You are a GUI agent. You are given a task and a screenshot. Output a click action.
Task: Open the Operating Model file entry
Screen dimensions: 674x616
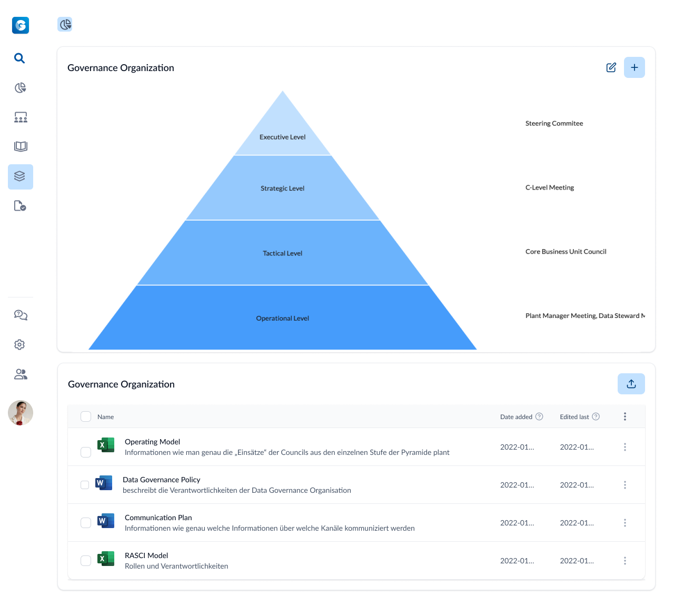(x=152, y=442)
